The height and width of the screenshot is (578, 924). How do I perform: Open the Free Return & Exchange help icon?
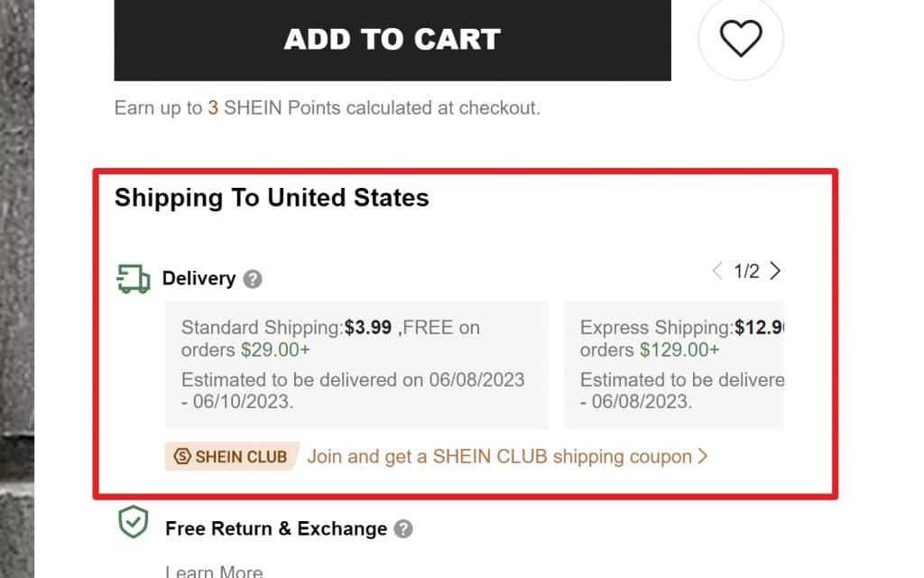point(402,529)
